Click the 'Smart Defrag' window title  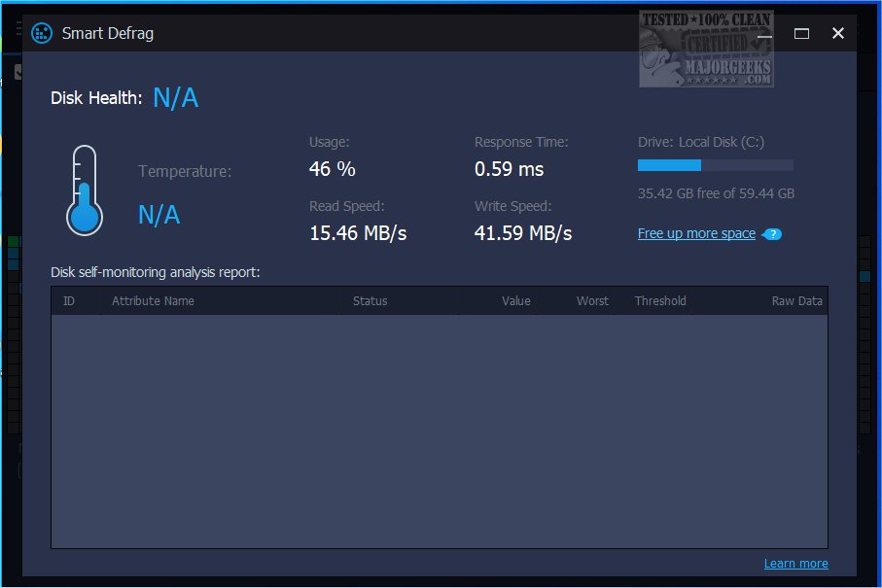point(107,34)
